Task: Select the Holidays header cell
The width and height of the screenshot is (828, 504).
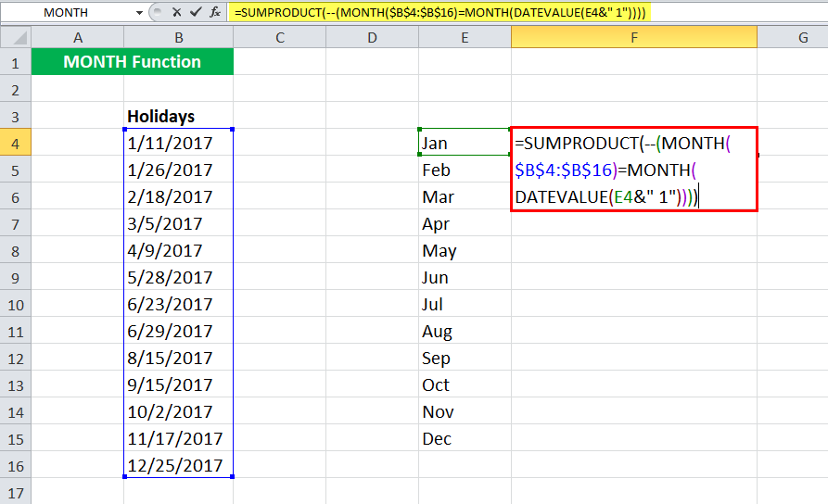Action: click(178, 116)
